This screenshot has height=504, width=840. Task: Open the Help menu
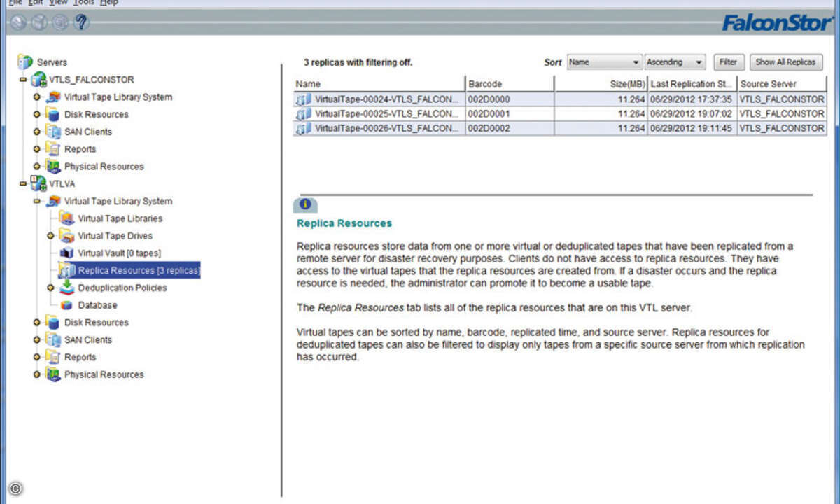[109, 3]
